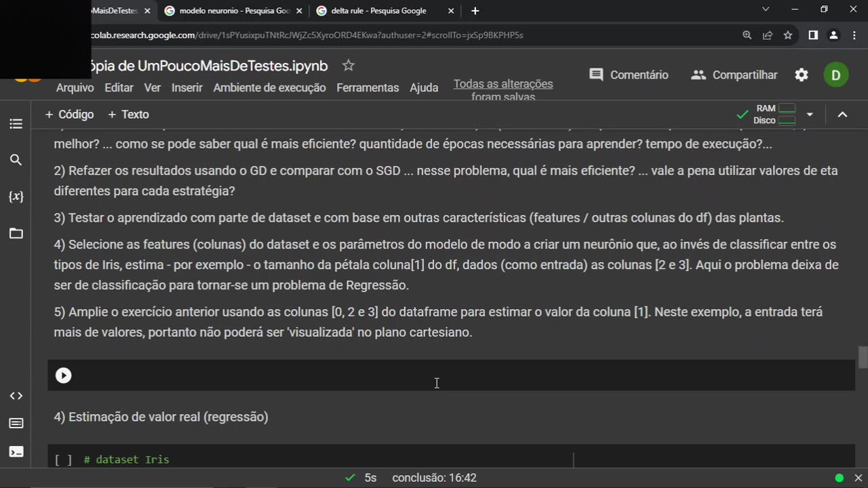Click the 4) Selecione as features text
The width and height of the screenshot is (868, 488).
[446, 264]
